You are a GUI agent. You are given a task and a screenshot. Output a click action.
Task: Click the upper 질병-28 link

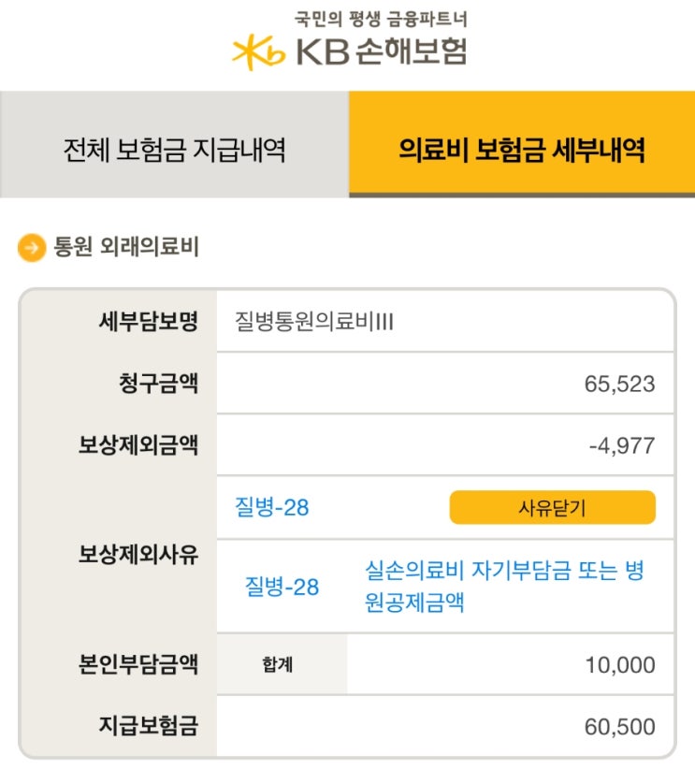271,508
